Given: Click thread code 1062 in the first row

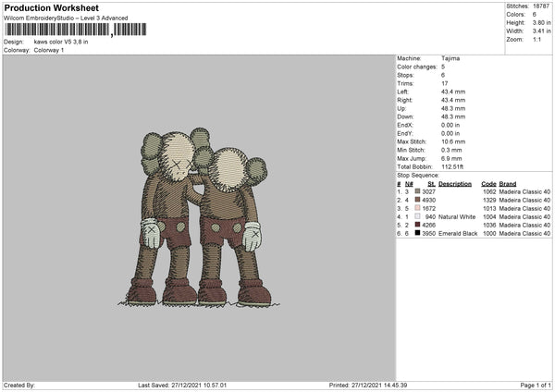Looking at the screenshot, I should click(x=489, y=191).
